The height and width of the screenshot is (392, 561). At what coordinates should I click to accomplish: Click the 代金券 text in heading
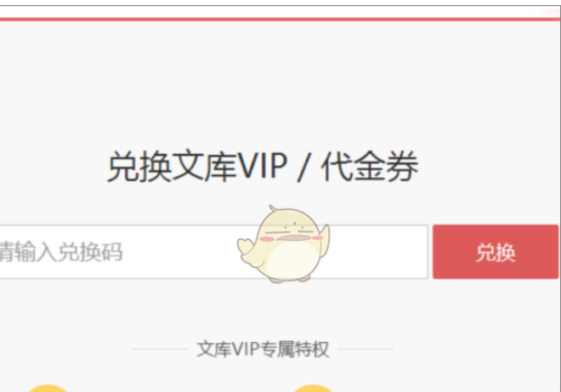370,166
